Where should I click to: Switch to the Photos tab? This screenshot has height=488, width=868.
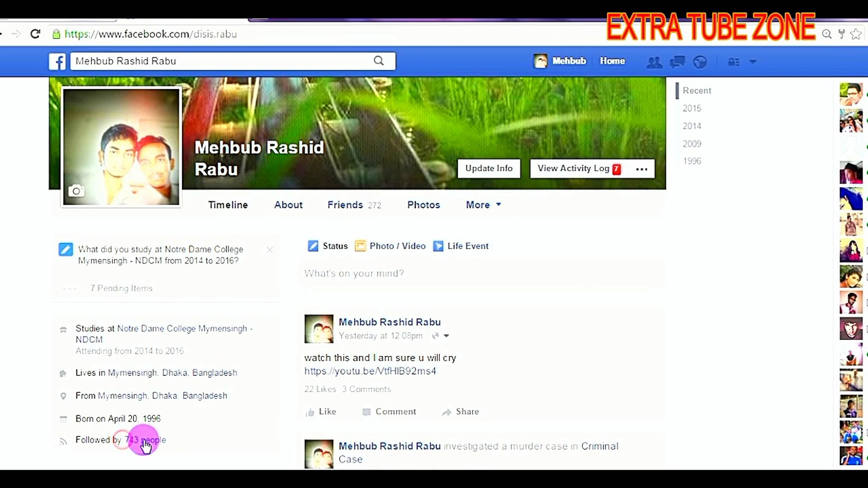423,205
